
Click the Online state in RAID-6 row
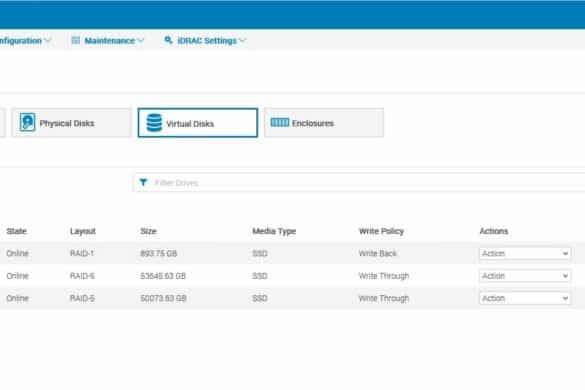click(18, 276)
